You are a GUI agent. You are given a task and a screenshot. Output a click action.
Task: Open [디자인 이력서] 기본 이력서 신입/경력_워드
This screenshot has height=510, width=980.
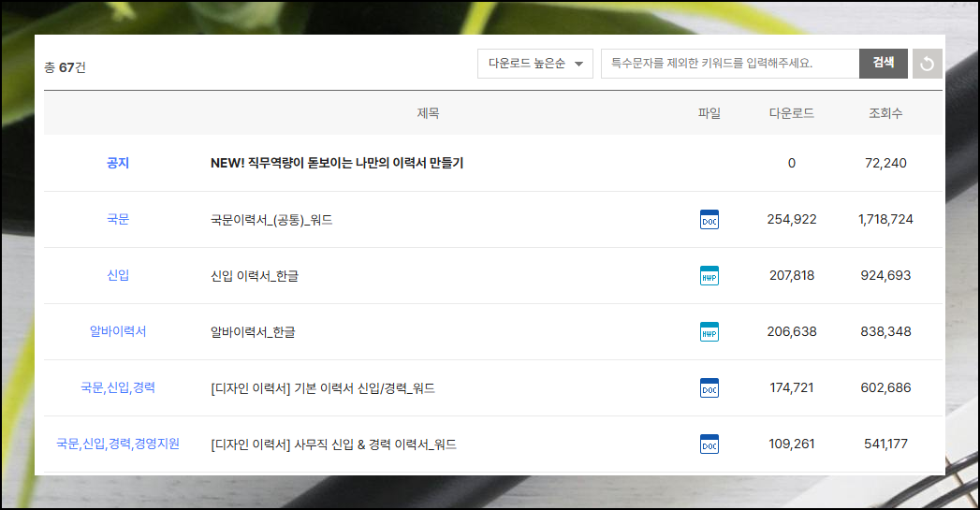coord(323,388)
